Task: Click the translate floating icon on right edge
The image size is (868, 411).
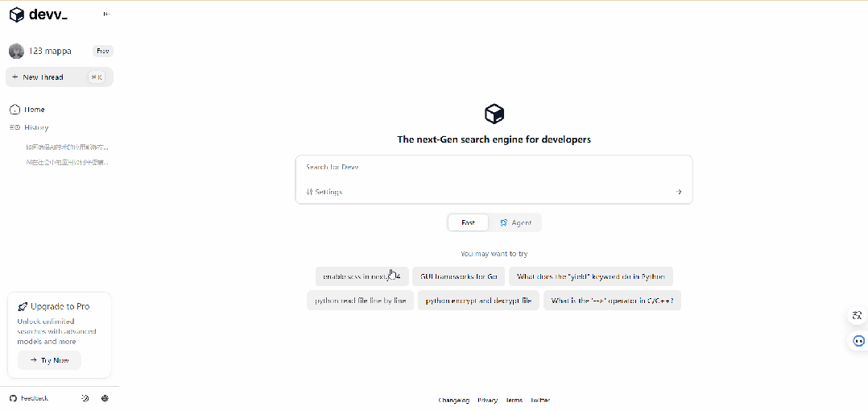Action: click(858, 315)
